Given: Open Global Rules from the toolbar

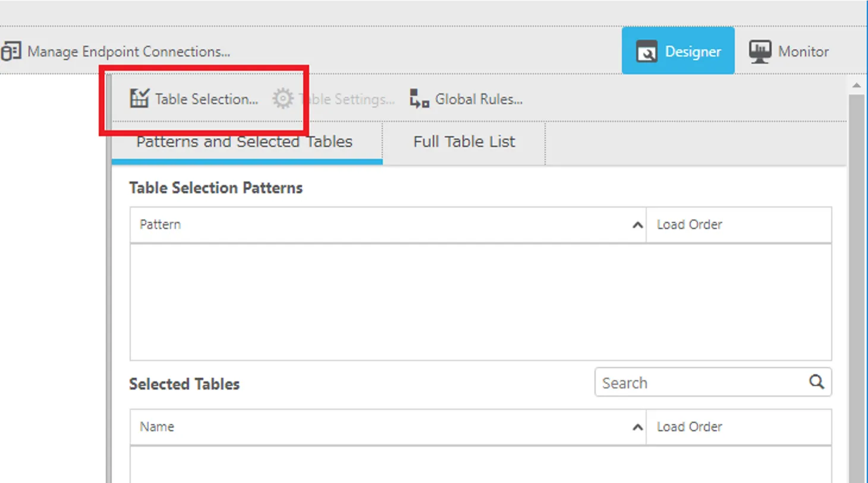Looking at the screenshot, I should 466,99.
